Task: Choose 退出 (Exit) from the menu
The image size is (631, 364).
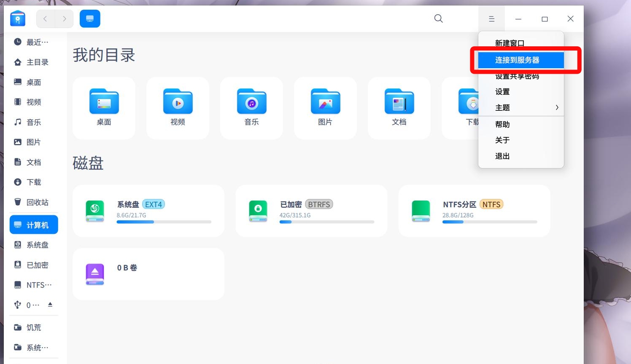Action: [x=521, y=156]
